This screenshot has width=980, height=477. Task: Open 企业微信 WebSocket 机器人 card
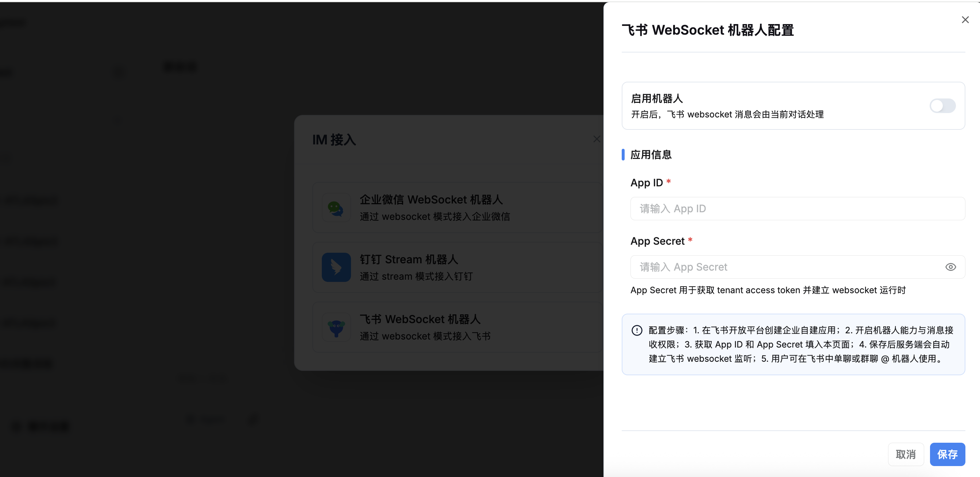[458, 207]
